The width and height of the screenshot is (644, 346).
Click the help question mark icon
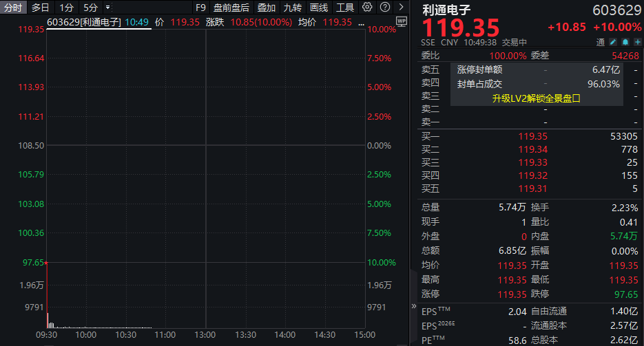[385, 8]
